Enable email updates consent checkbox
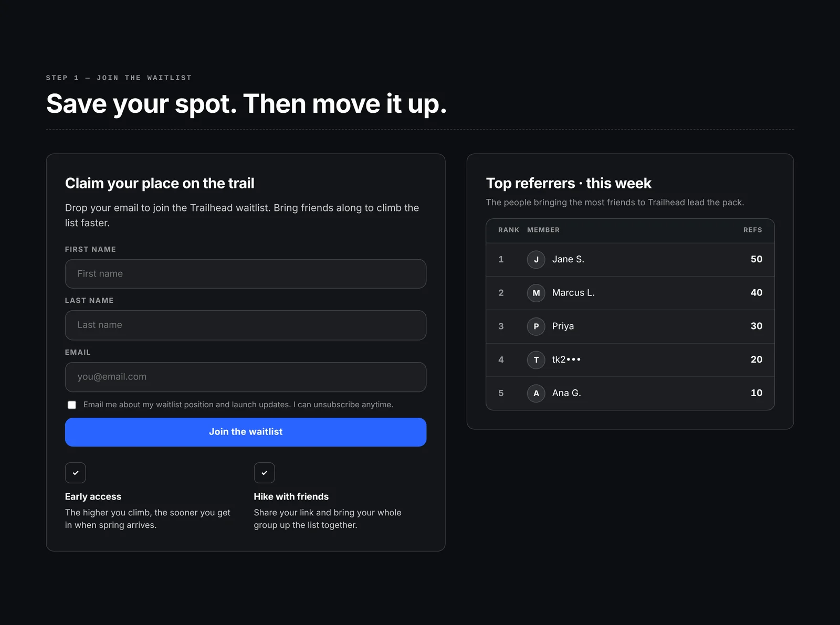The image size is (840, 625). pyautogui.click(x=72, y=405)
